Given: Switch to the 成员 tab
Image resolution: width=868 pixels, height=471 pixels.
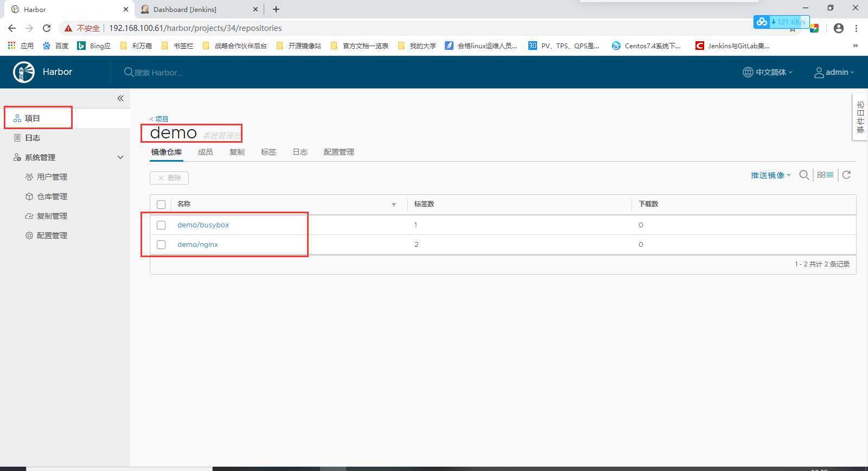Looking at the screenshot, I should (206, 152).
